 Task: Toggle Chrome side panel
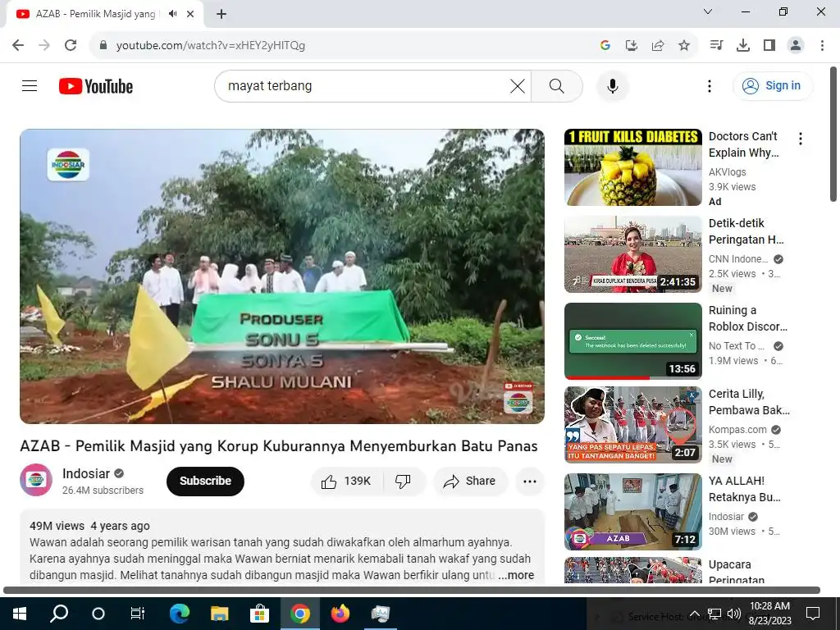(769, 45)
